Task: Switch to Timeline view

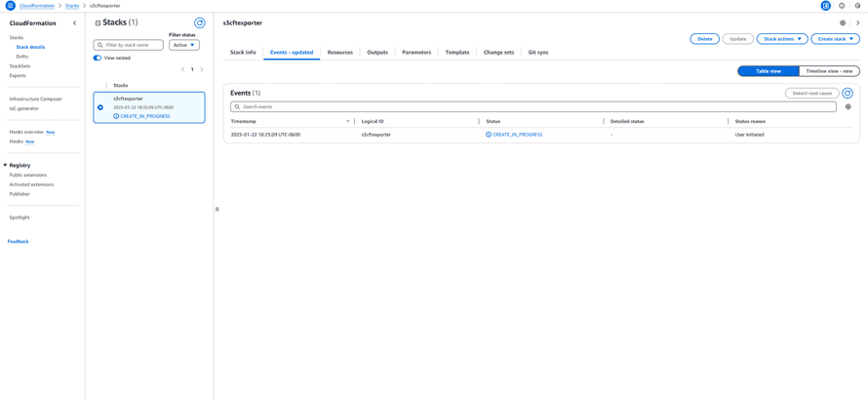Action: click(828, 71)
